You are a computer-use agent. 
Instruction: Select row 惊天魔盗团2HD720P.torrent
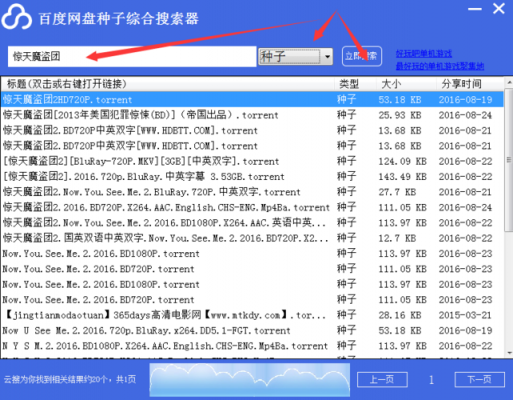(252, 99)
